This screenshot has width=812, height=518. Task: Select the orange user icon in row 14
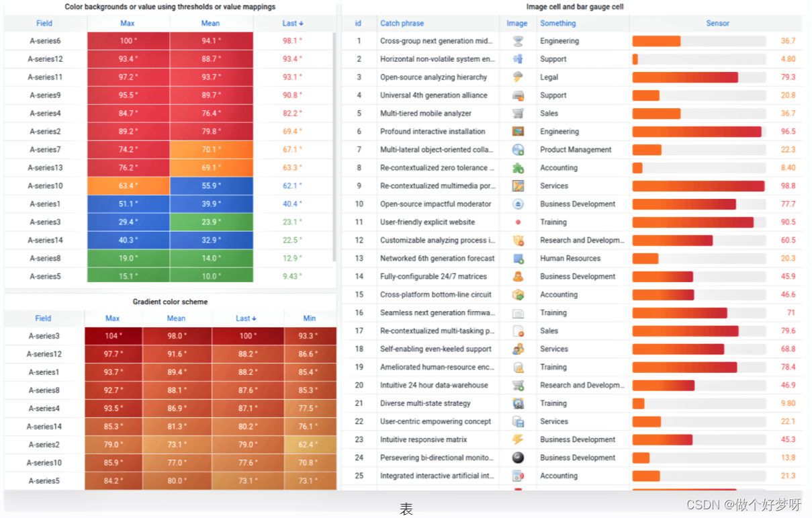[518, 276]
